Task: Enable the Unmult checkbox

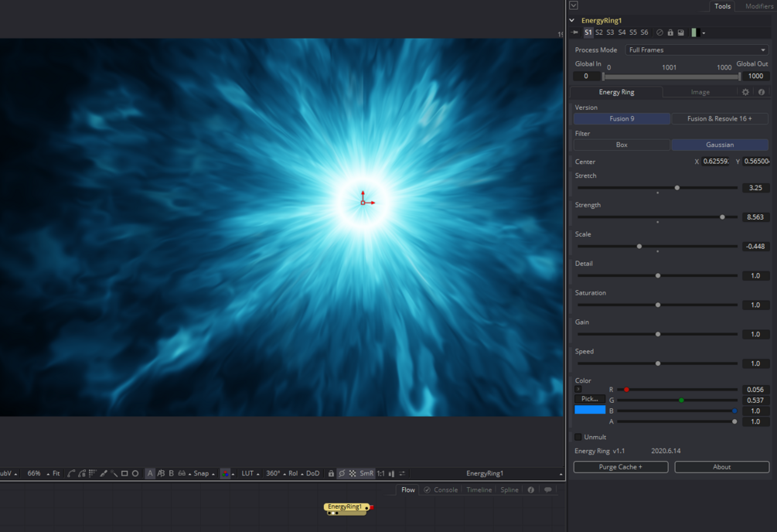Action: tap(578, 437)
